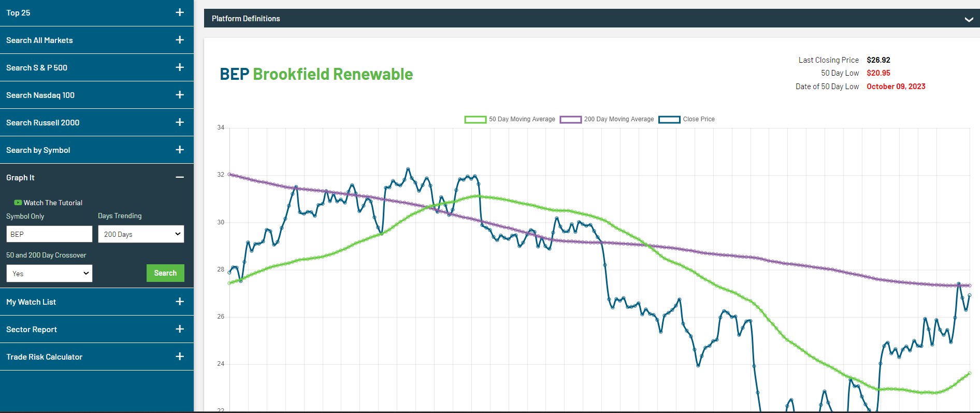Screen dimensions: 980x413
Task: Expand Sector Report plus icon
Action: (180, 329)
